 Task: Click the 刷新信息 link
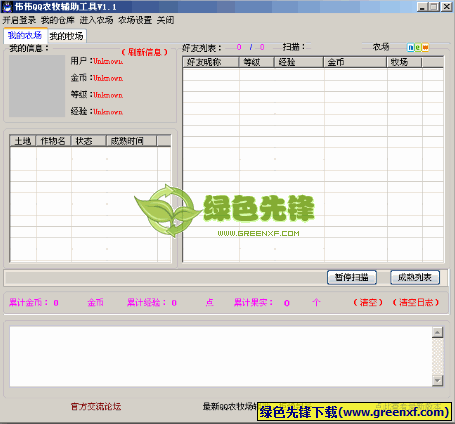pyautogui.click(x=144, y=52)
